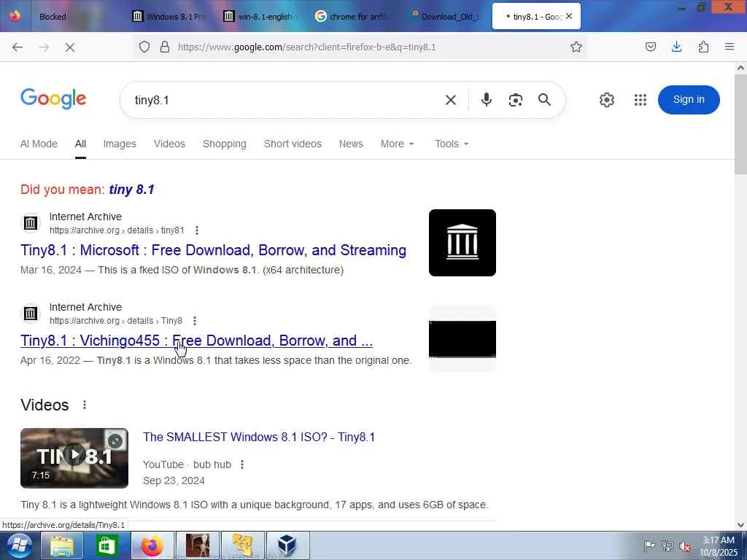This screenshot has width=747, height=560.
Task: Select the AI Mode search filter
Action: [39, 144]
